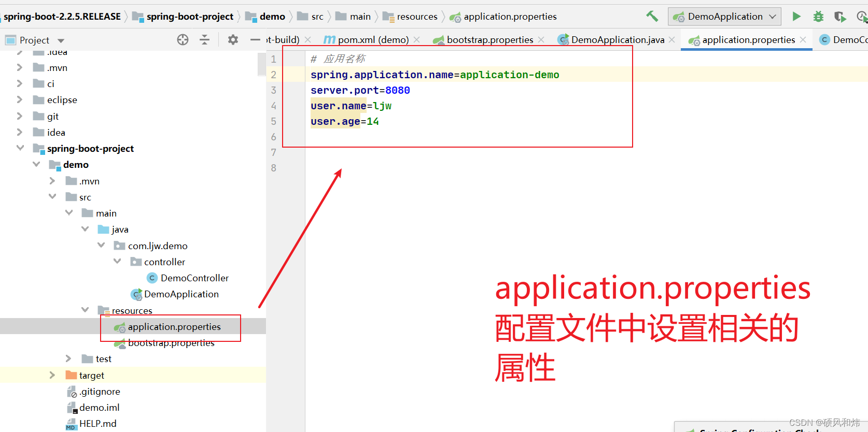This screenshot has width=868, height=432.
Task: Collapse the spring-boot-project folder
Action: click(20, 148)
